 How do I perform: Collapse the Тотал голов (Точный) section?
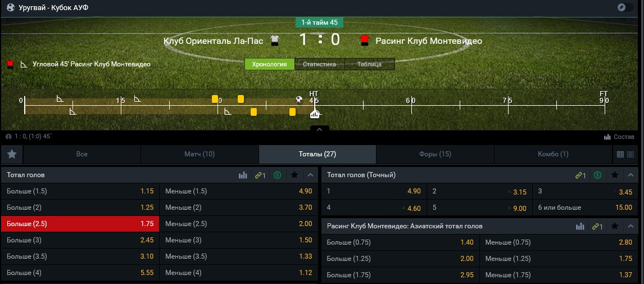pyautogui.click(x=631, y=175)
